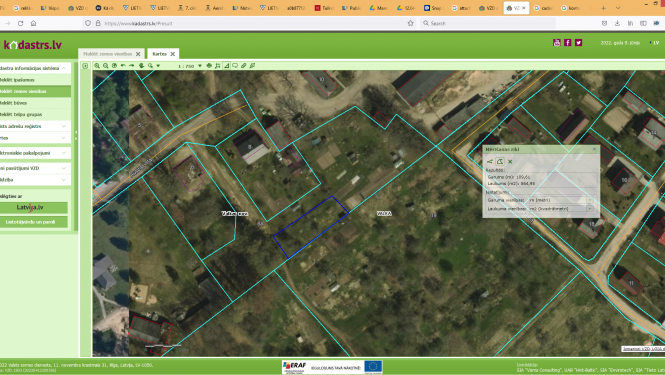The image size is (665, 375).
Task: Clear measurements with the X icon
Action: pyautogui.click(x=510, y=161)
